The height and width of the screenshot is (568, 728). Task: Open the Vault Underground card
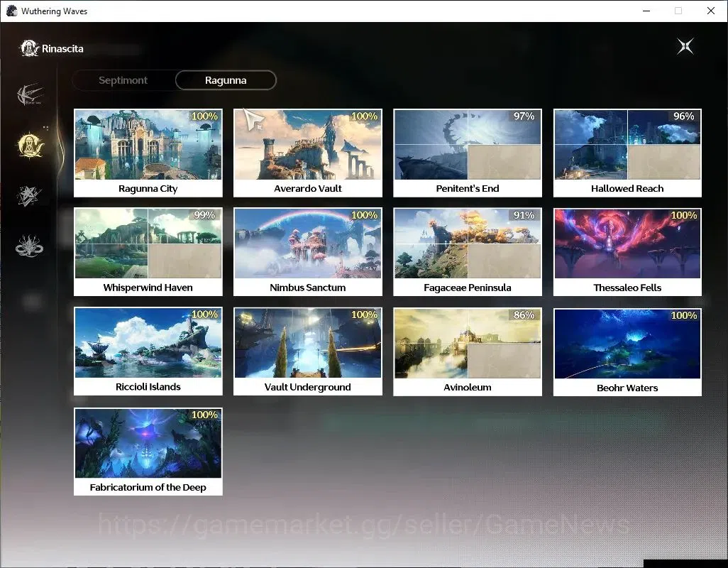point(308,351)
